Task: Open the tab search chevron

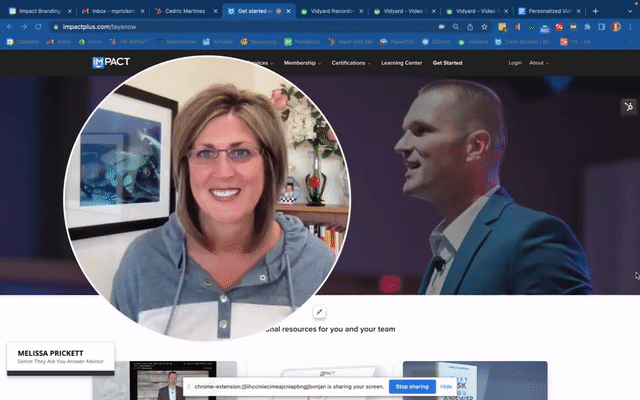Action: point(630,11)
